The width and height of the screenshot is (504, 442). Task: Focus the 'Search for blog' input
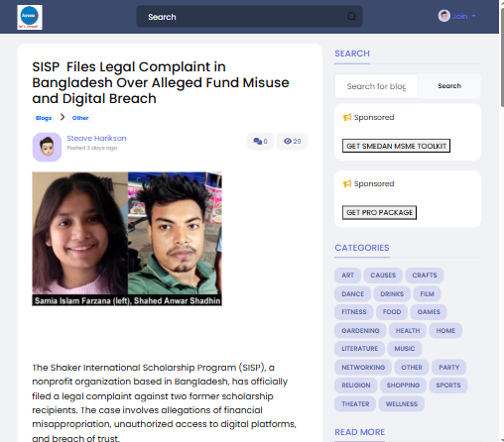(x=376, y=86)
